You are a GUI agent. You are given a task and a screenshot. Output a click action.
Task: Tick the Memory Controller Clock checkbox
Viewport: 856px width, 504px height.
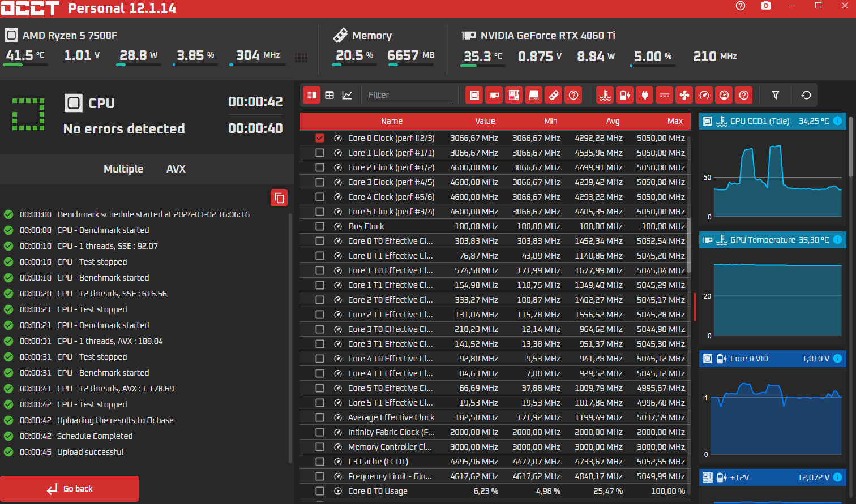tap(320, 447)
